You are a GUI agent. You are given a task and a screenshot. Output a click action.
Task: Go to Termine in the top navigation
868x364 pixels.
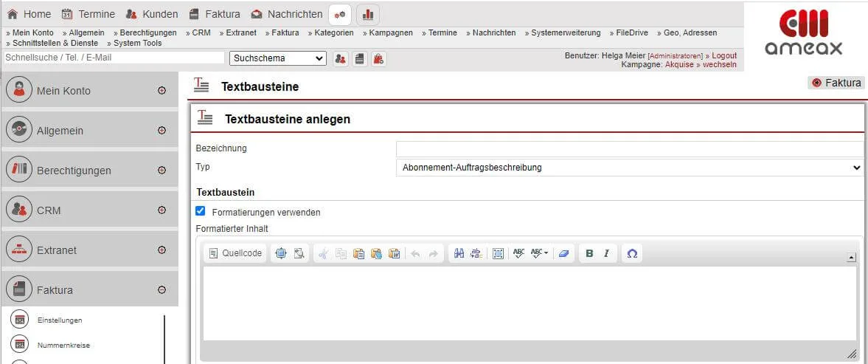88,14
